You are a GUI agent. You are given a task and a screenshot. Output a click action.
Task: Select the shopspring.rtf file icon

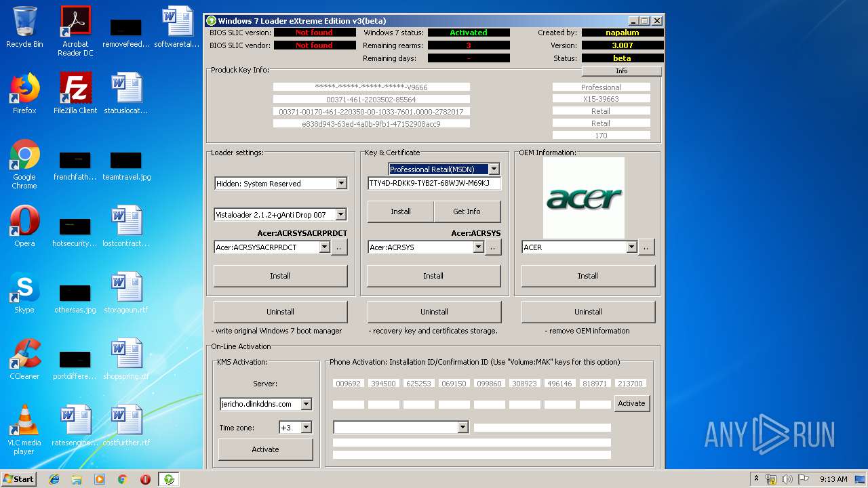tap(126, 359)
